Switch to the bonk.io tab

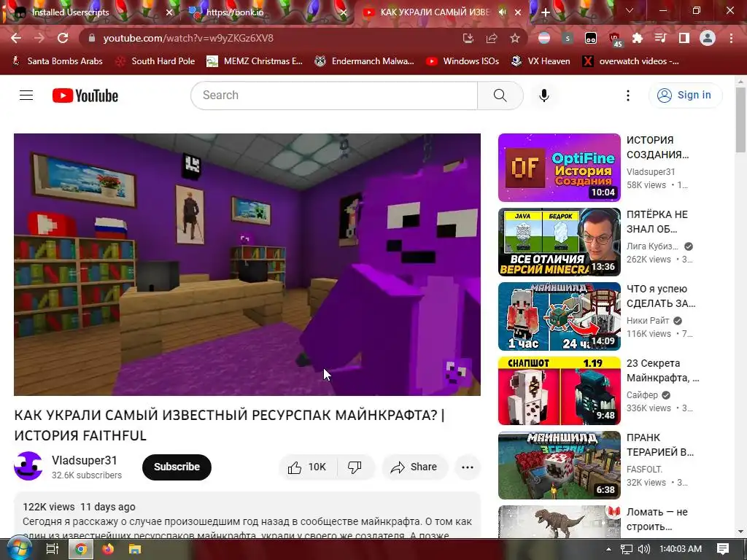click(268, 12)
